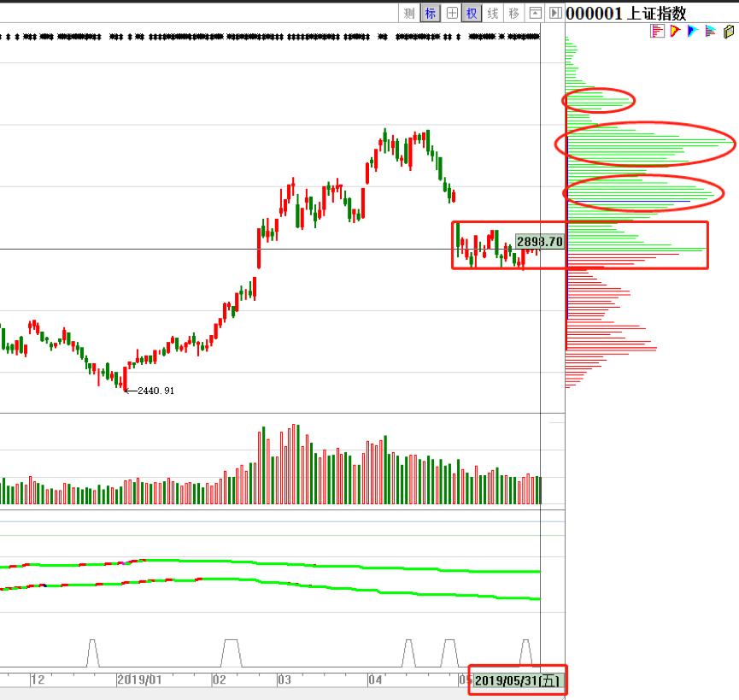Viewport: 739px width, 700px height.
Task: Select the cyan-purple chip bars icon
Action: click(x=710, y=32)
